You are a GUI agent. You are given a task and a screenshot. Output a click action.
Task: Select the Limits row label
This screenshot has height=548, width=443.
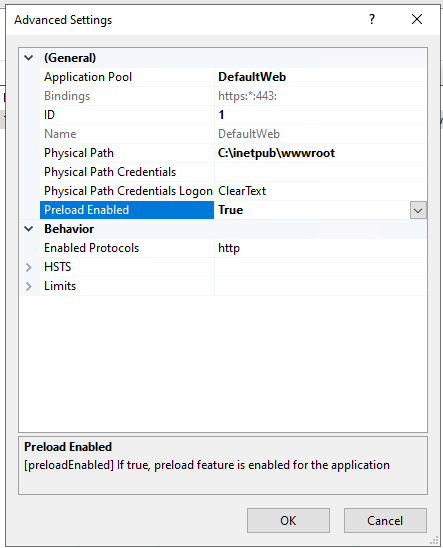coord(60,286)
